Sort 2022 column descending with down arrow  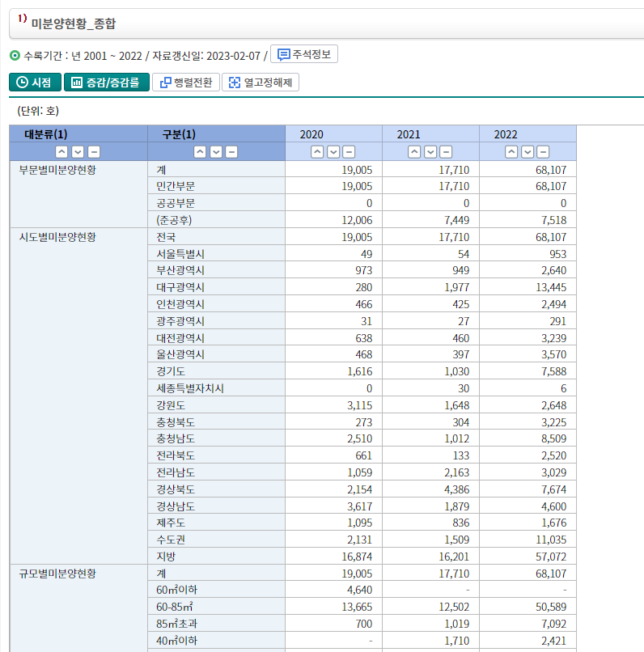tap(527, 152)
